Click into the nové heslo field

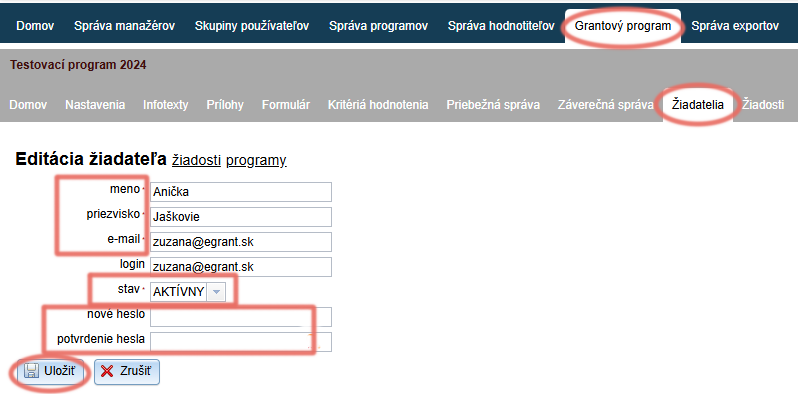[x=241, y=317]
